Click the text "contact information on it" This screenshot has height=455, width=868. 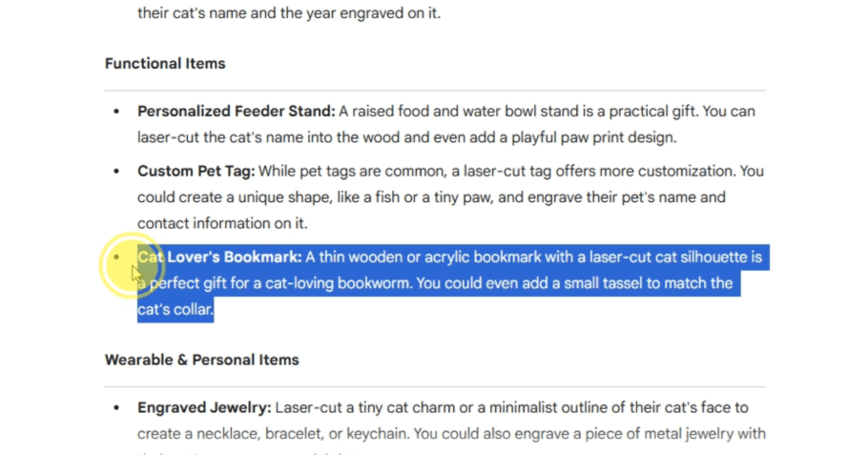(x=222, y=223)
